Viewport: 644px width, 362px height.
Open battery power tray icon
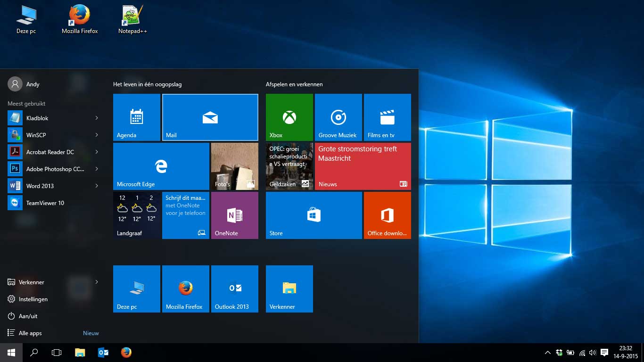(x=570, y=353)
